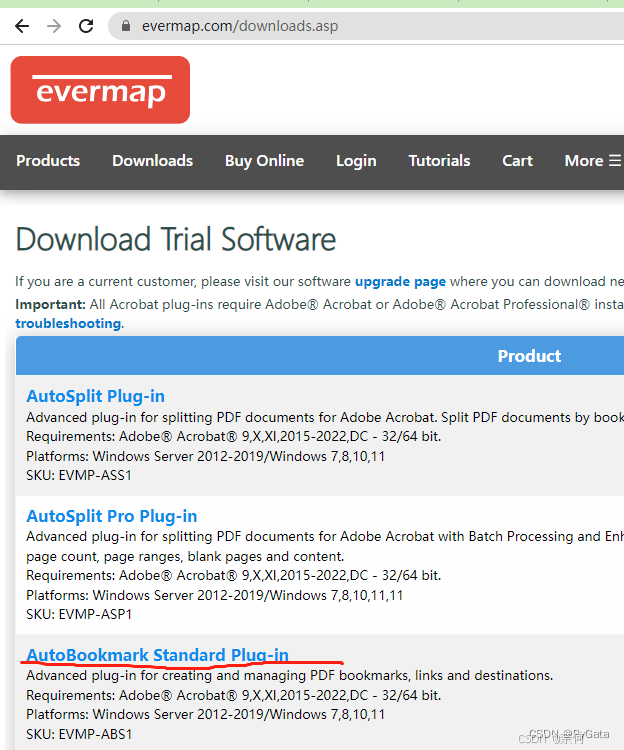The image size is (624, 750).
Task: Open the Cart from navigation bar
Action: point(517,161)
